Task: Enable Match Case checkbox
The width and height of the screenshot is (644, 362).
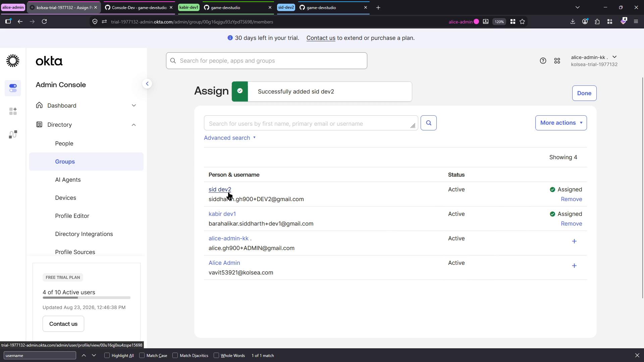Action: tap(142, 355)
